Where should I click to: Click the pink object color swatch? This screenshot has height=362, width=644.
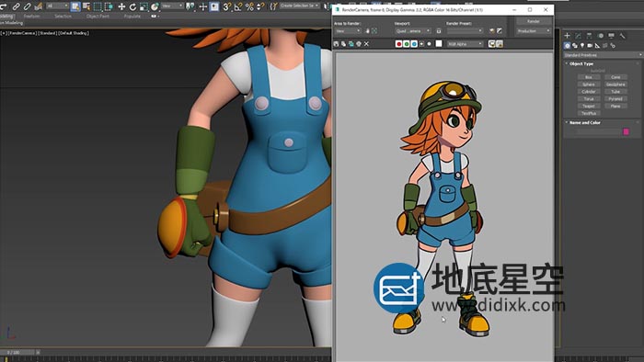click(626, 131)
